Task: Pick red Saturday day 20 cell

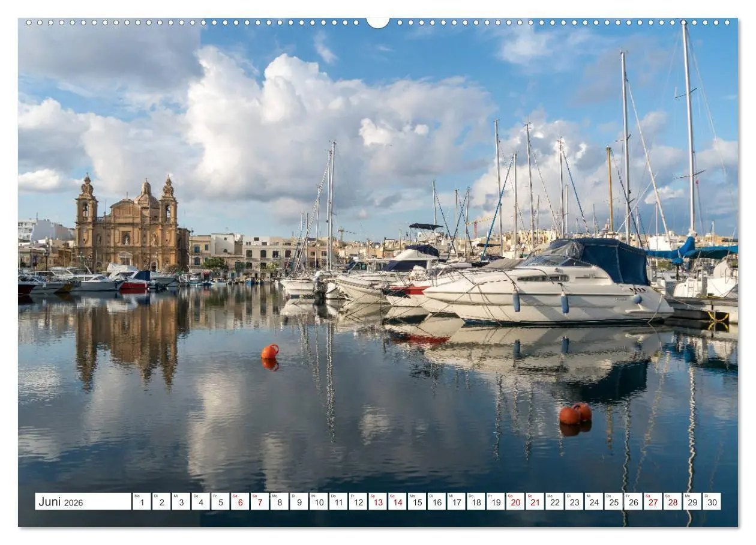Action: pos(515,502)
